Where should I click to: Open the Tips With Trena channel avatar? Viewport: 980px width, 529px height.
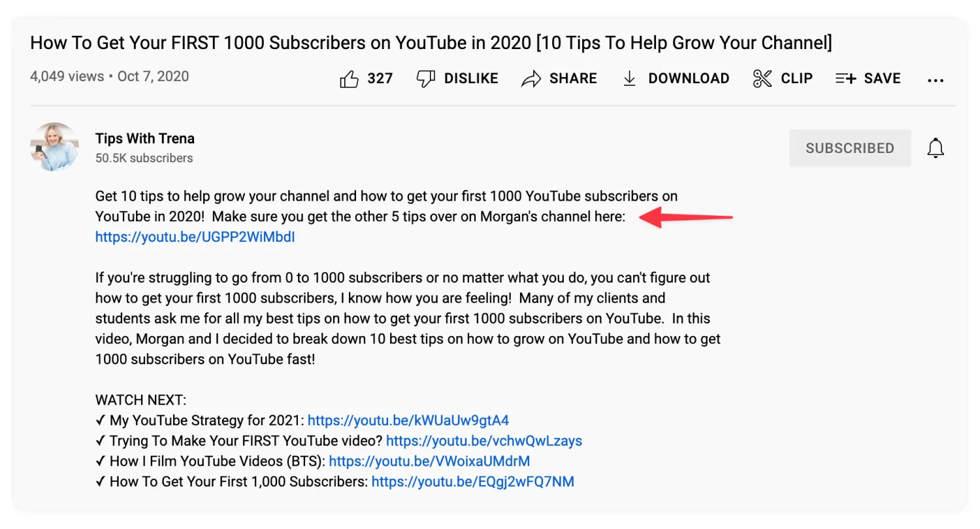(x=54, y=147)
